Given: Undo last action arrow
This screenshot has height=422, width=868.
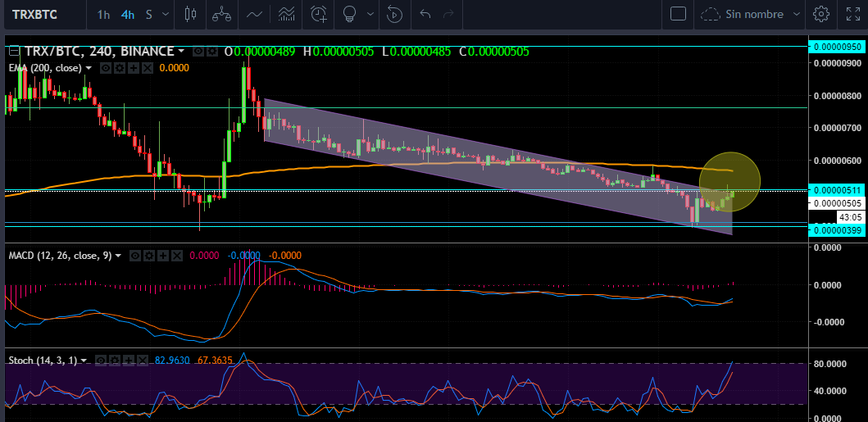Looking at the screenshot, I should pos(425,14).
